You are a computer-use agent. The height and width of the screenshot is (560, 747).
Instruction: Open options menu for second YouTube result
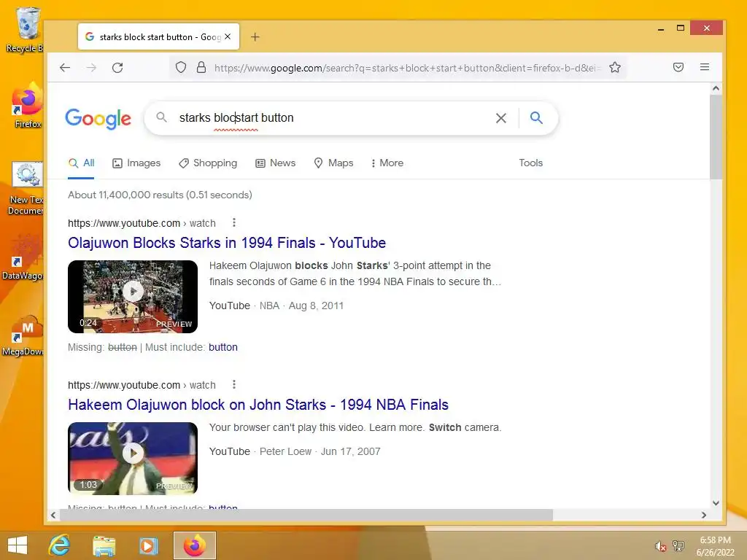click(x=234, y=384)
